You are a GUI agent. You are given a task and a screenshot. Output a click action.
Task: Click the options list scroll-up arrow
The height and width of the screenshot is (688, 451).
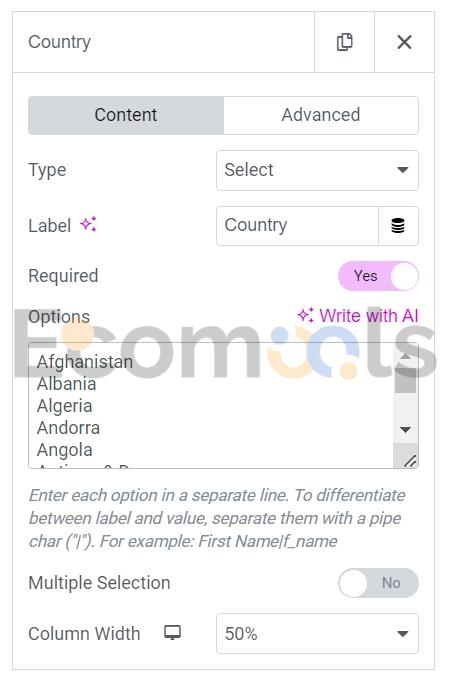coord(406,356)
